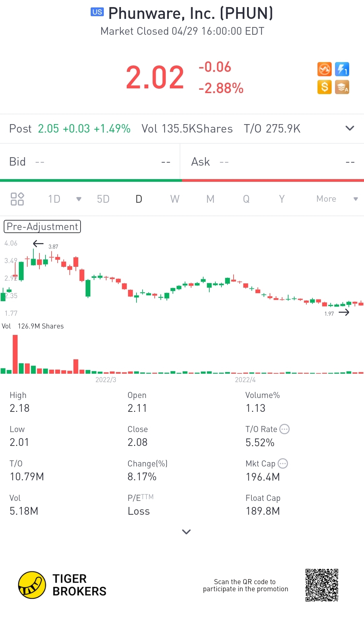Tap the Ask price panel
This screenshot has width=364, height=626.
click(x=272, y=162)
